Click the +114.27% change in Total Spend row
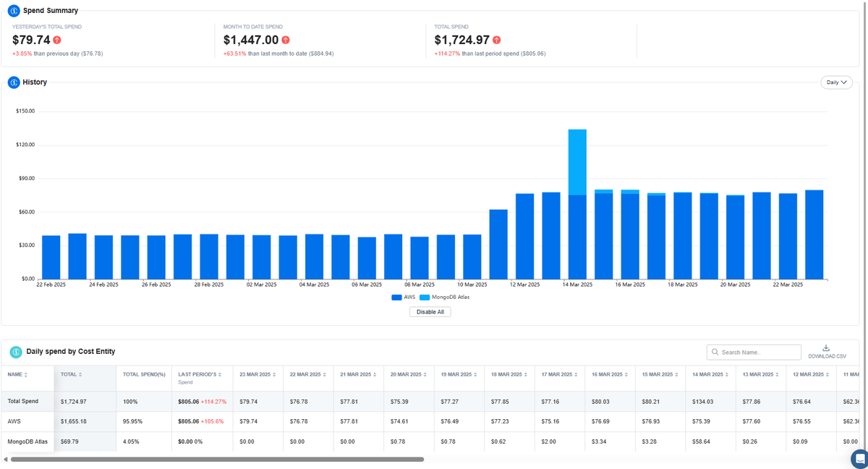The height and width of the screenshot is (469, 868). (x=214, y=401)
